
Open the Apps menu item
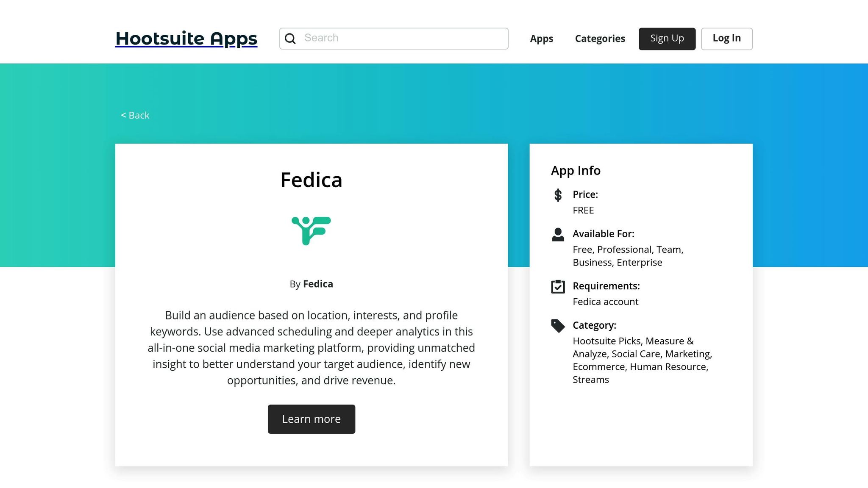(x=541, y=39)
